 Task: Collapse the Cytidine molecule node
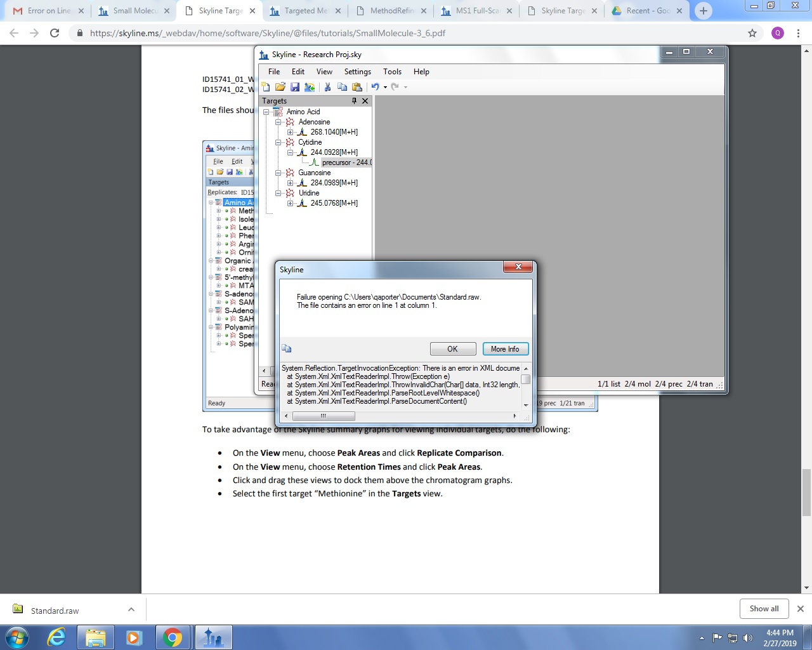(x=278, y=142)
